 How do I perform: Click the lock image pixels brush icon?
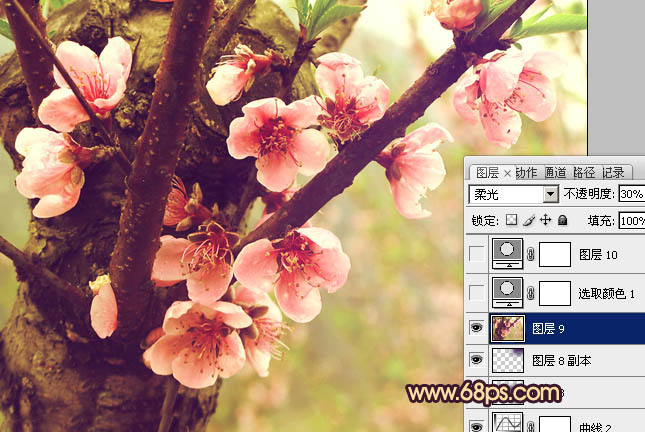coord(529,220)
